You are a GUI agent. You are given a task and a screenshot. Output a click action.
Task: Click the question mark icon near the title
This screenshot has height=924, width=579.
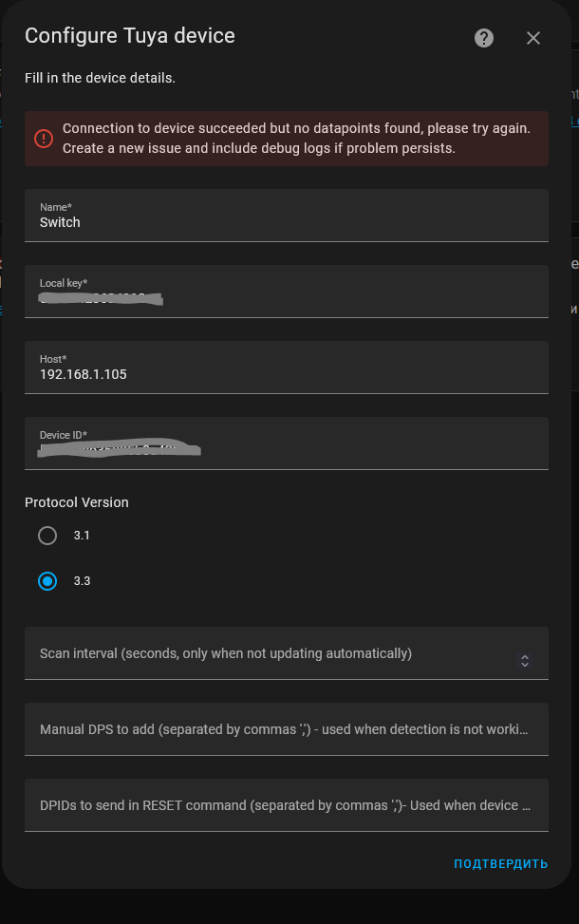[x=483, y=38]
